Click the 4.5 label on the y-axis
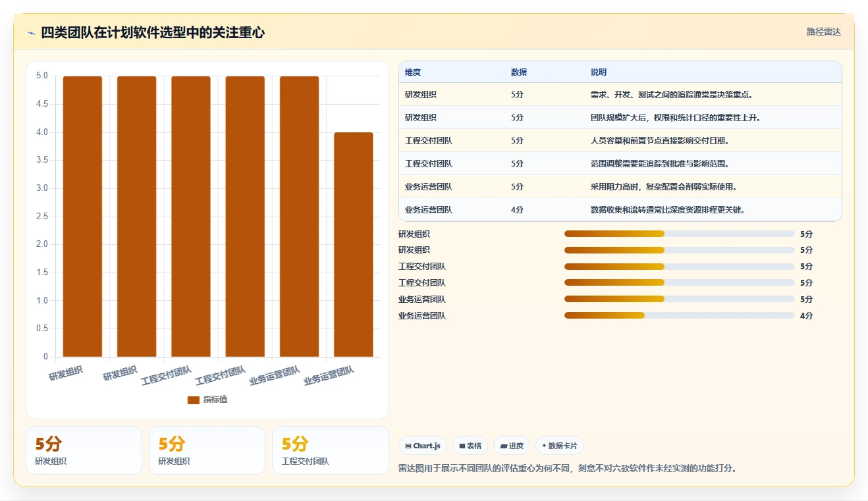The width and height of the screenshot is (868, 501). click(x=41, y=104)
